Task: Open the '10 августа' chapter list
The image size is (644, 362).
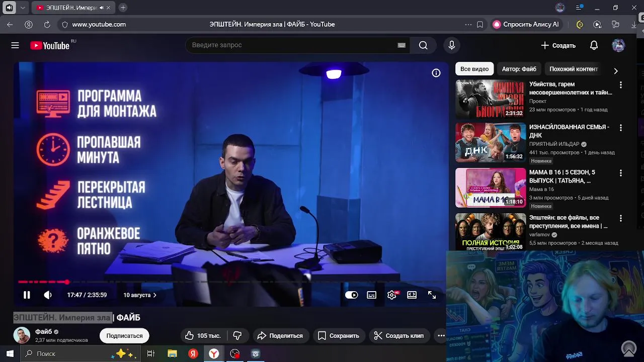Action: (x=140, y=295)
